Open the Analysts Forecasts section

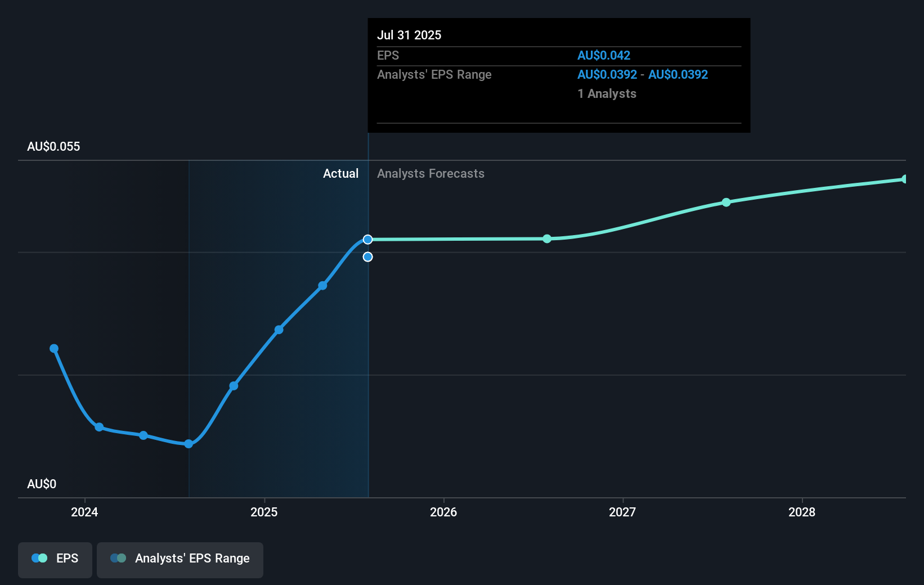[x=430, y=173]
